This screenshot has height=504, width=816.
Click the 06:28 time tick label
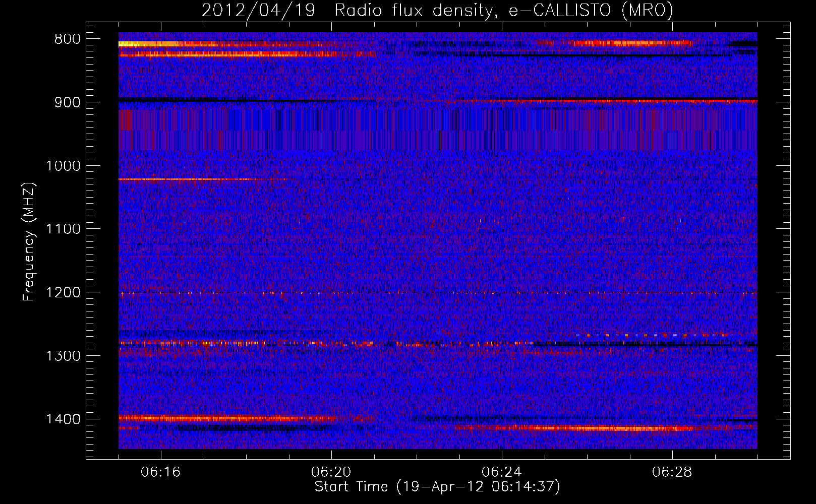coord(672,472)
